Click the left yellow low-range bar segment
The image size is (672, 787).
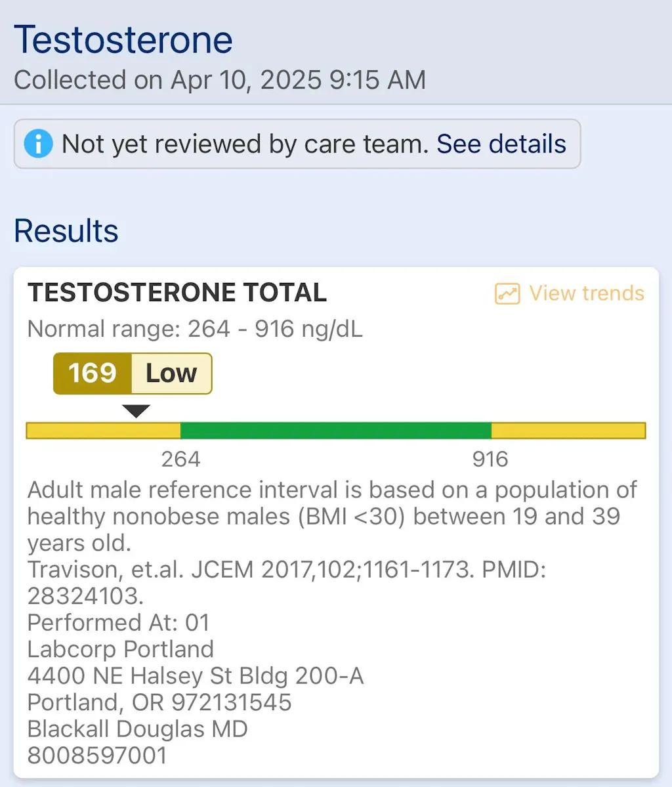[x=103, y=431]
